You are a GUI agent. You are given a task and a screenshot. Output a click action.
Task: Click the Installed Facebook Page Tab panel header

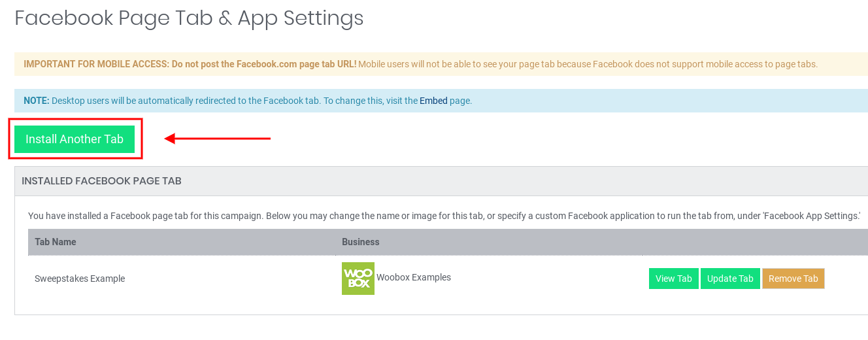click(101, 181)
